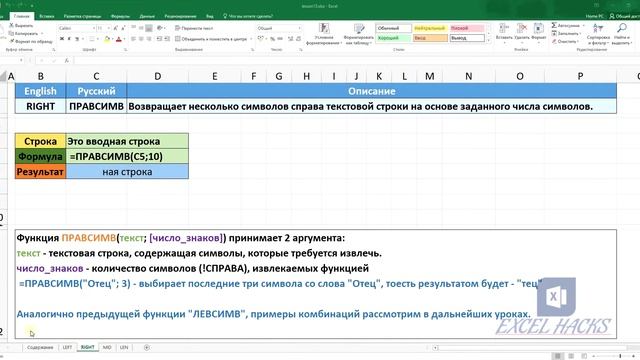Open the Conditional Formatting dropdown
Image resolution: width=640 pixels, height=360 pixels.
[323, 33]
